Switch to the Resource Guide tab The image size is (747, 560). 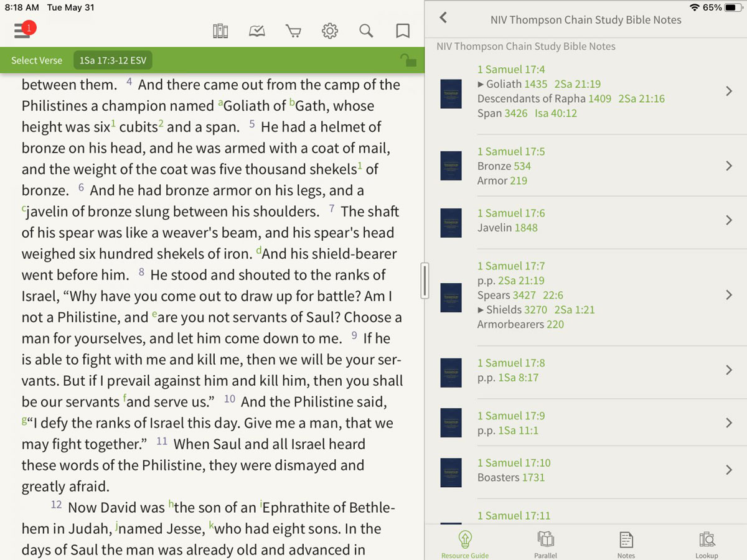464,544
